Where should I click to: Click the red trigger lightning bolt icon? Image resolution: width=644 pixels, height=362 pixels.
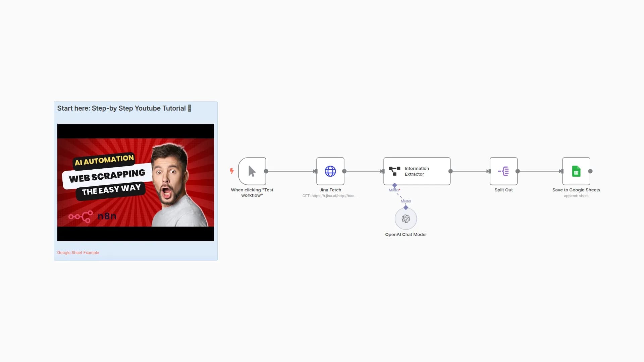[x=232, y=171]
